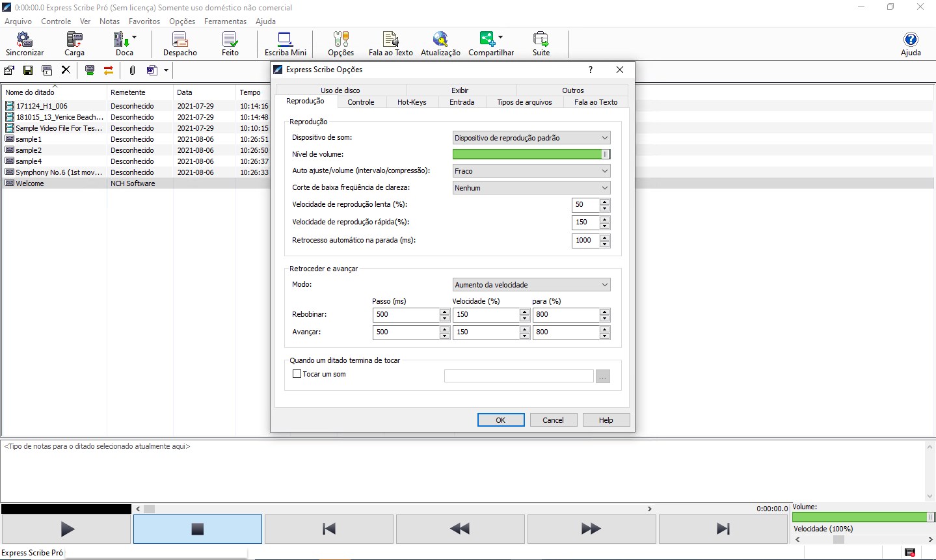Expand the Compartilhar dropdown arrow
Viewport: 936px width, 560px height.
(x=500, y=37)
